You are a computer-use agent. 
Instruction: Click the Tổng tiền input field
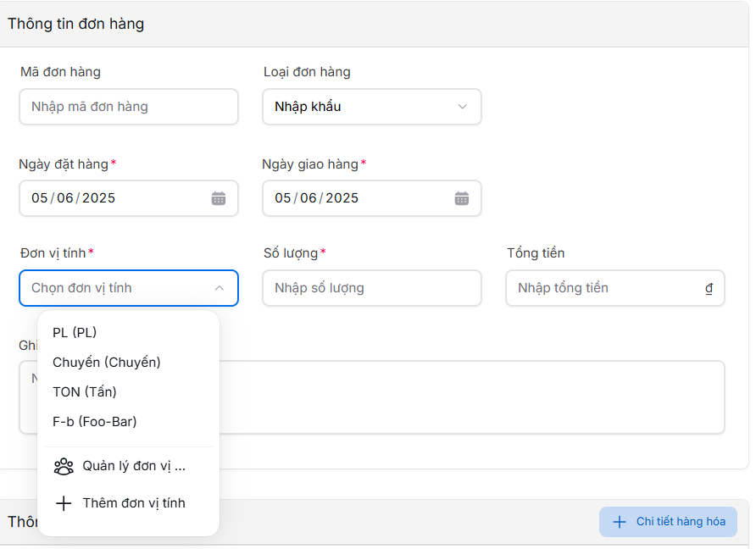tap(606, 288)
